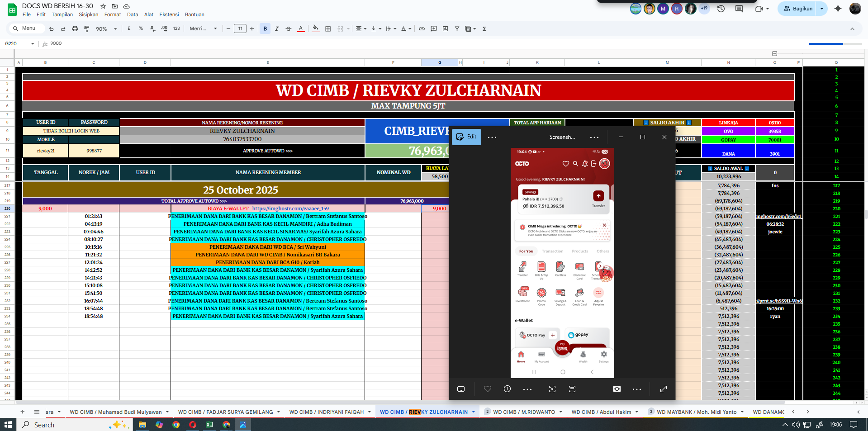Screen dimensions: 868x431
Task: Open the comments panel icon
Action: [x=739, y=9]
